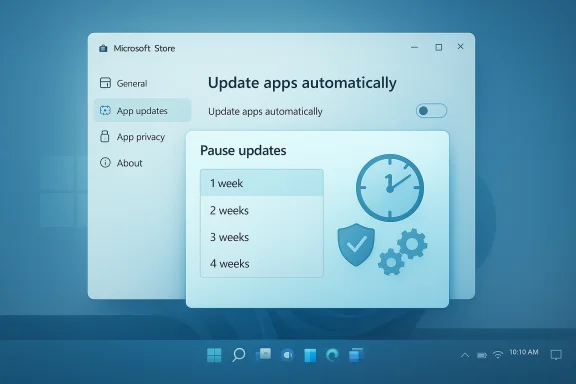Click the Microsoft Store bag icon

(x=103, y=48)
